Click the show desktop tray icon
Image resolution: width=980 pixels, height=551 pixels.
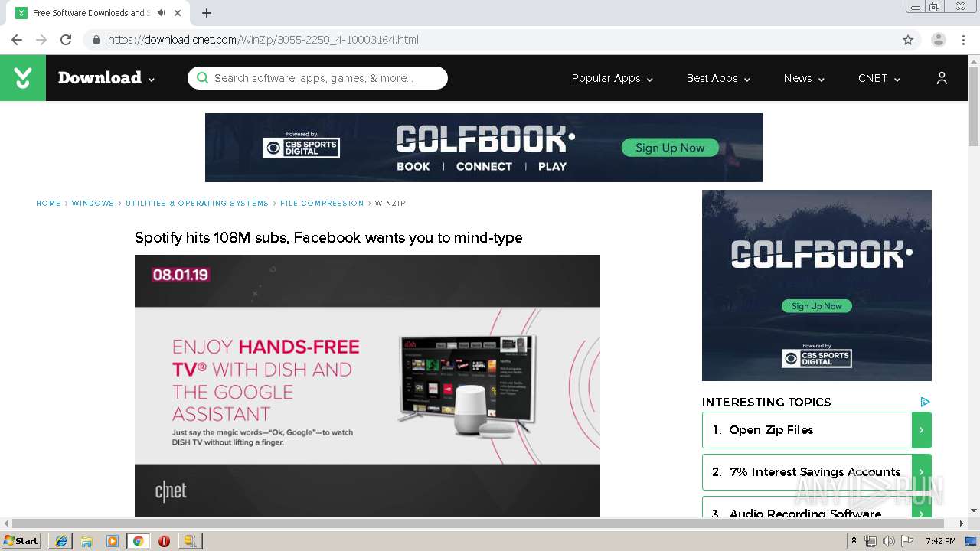tap(971, 541)
